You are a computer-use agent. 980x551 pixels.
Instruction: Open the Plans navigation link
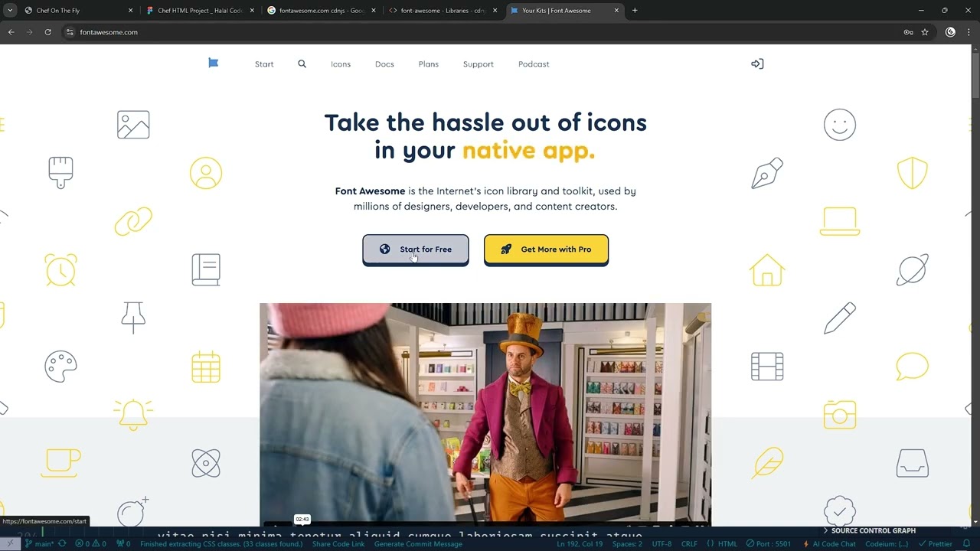pos(429,64)
